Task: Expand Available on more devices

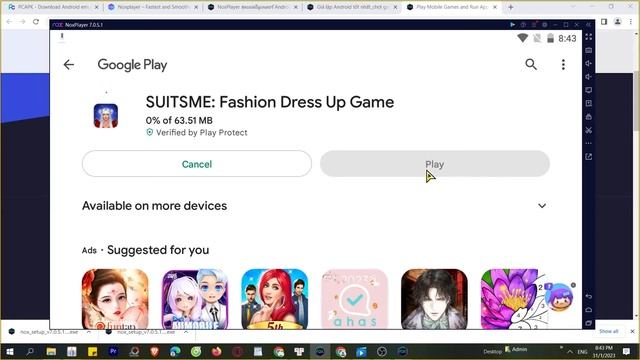Action: click(x=542, y=206)
